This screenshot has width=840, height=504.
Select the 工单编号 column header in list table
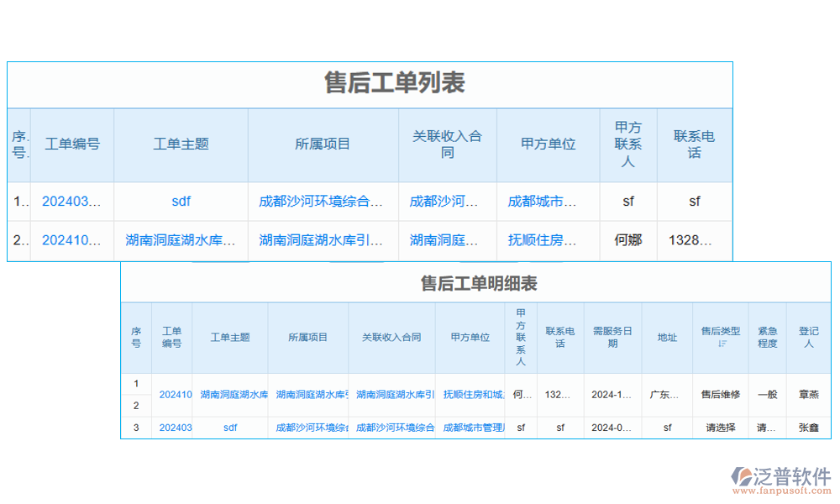pos(71,144)
